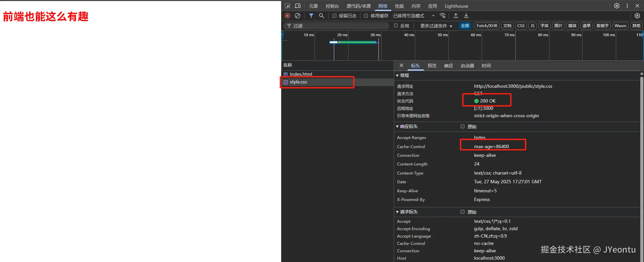Filter requests by 文档
The width and height of the screenshot is (644, 262).
click(x=507, y=26)
